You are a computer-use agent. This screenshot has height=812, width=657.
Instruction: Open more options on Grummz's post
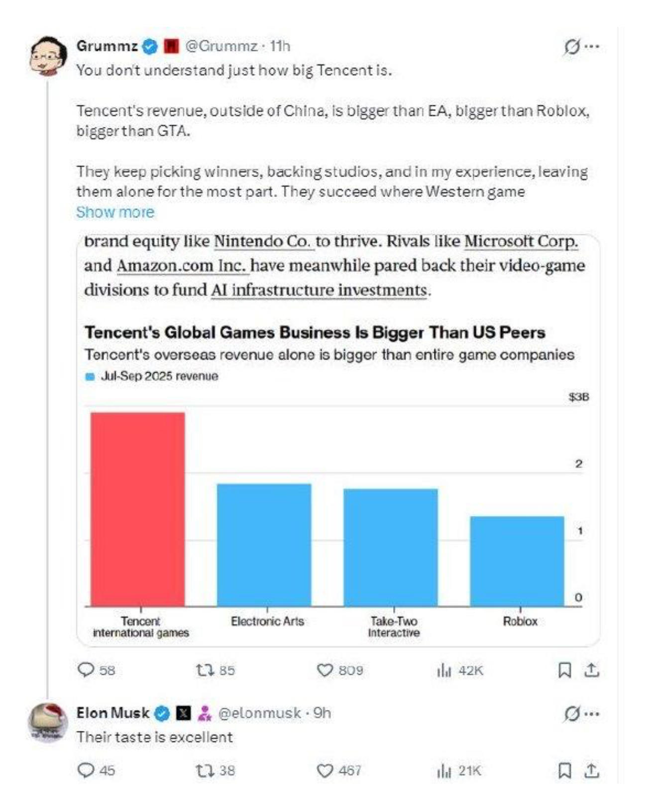point(592,47)
